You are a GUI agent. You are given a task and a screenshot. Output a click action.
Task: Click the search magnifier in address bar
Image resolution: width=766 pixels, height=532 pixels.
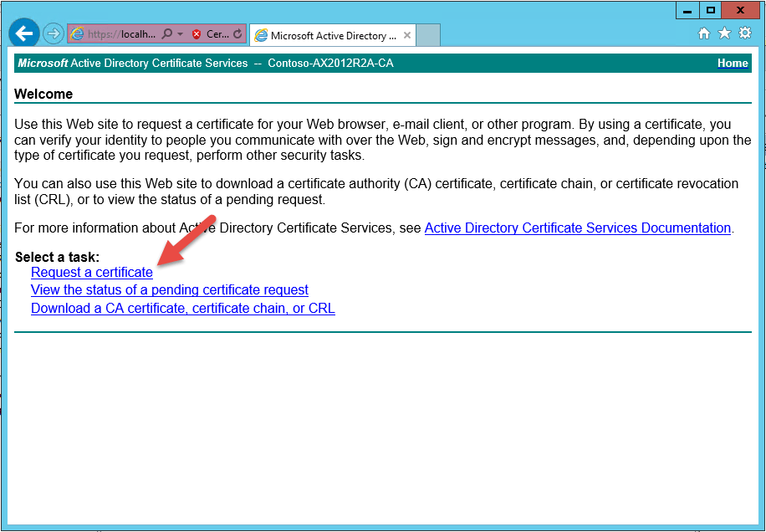(x=166, y=33)
